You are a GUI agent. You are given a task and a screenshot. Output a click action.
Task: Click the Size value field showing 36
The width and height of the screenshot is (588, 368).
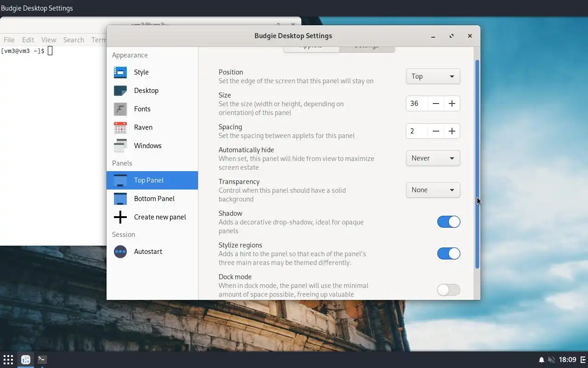417,103
